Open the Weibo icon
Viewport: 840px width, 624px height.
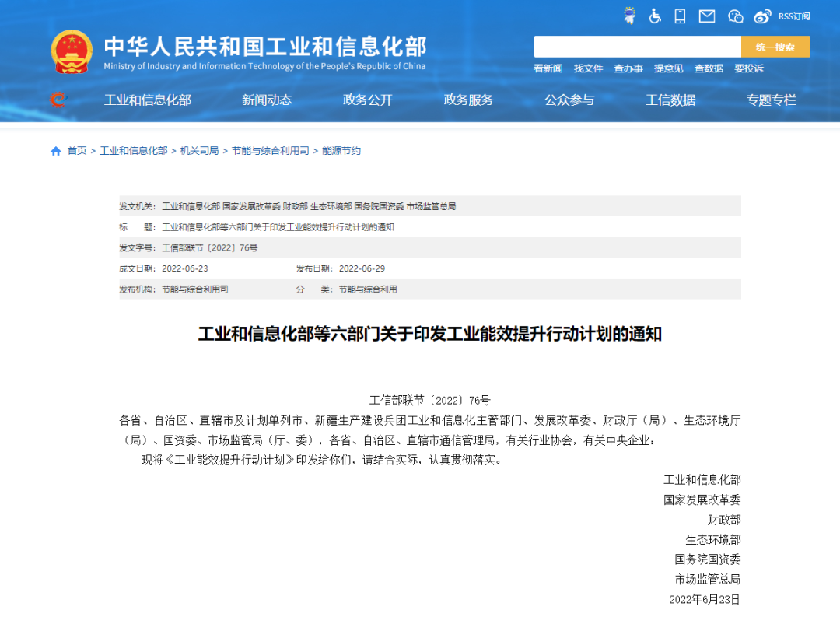(x=761, y=16)
